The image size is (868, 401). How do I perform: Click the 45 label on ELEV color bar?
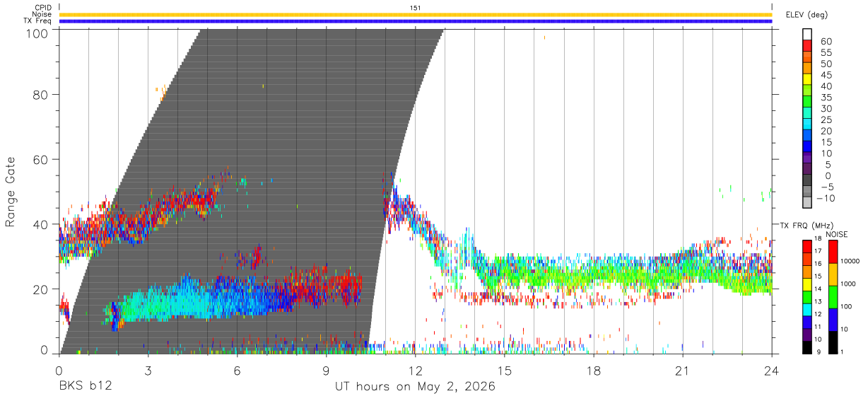pyautogui.click(x=826, y=76)
